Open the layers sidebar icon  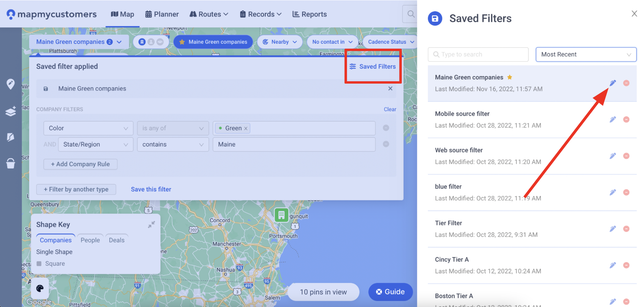click(11, 111)
